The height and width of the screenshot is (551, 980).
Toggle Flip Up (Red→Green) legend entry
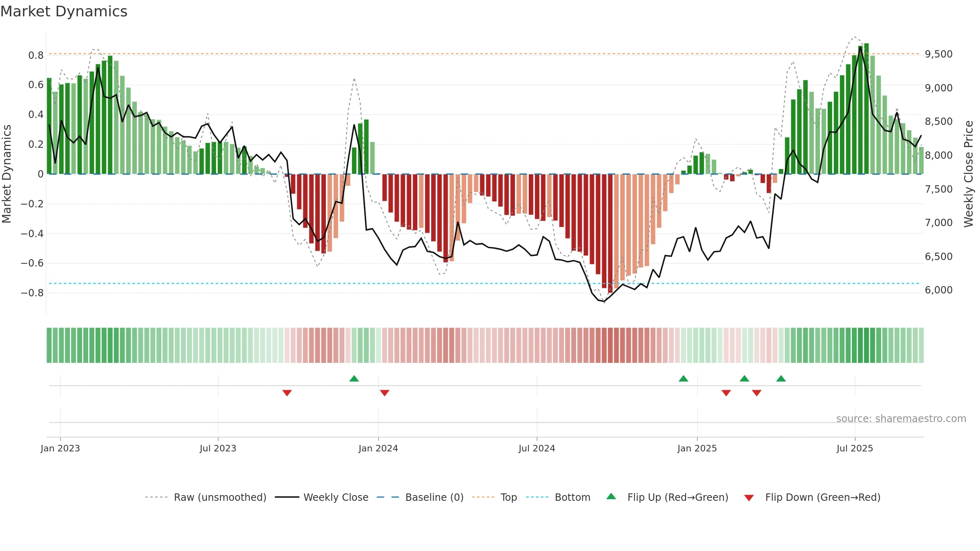667,497
